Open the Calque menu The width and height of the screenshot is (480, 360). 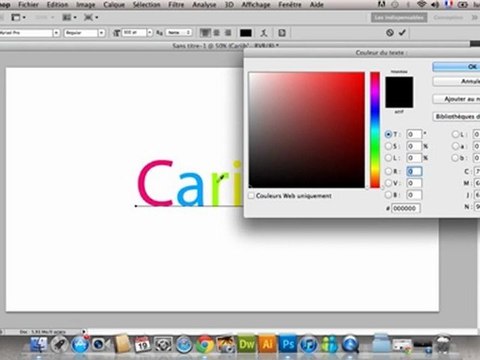[114, 5]
